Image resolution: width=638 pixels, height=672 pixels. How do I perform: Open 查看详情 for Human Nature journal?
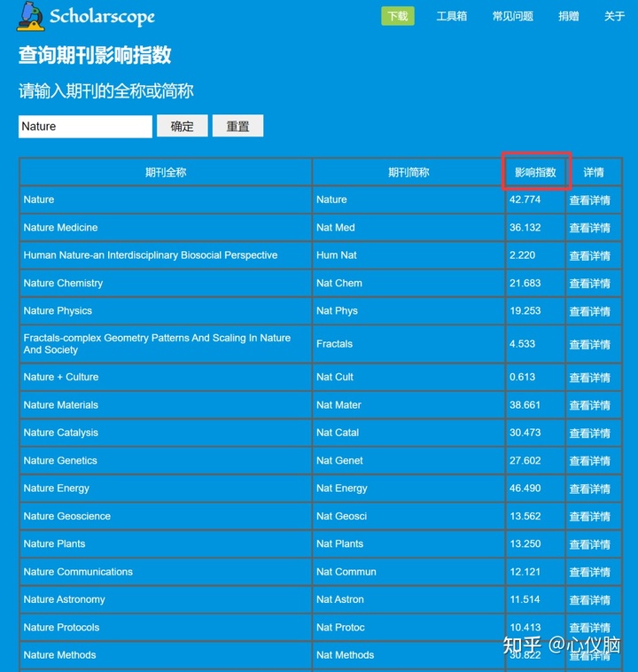(590, 256)
